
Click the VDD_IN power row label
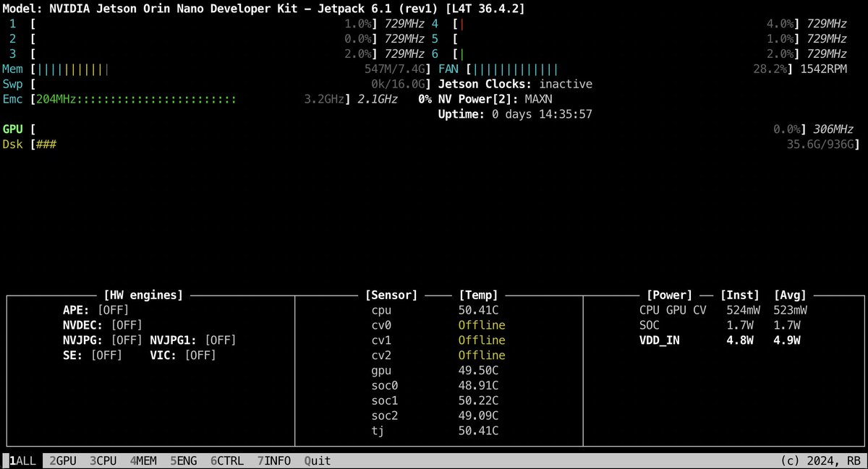click(x=660, y=340)
